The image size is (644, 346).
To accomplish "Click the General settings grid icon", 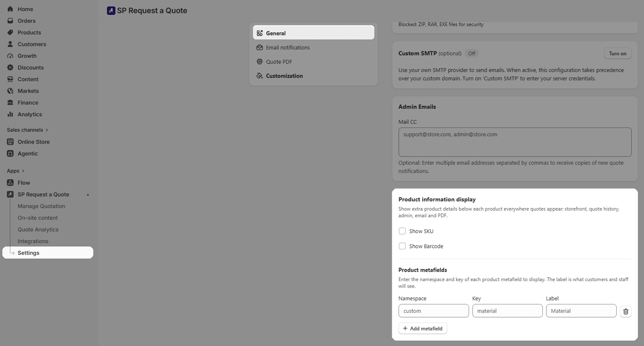I will [260, 33].
